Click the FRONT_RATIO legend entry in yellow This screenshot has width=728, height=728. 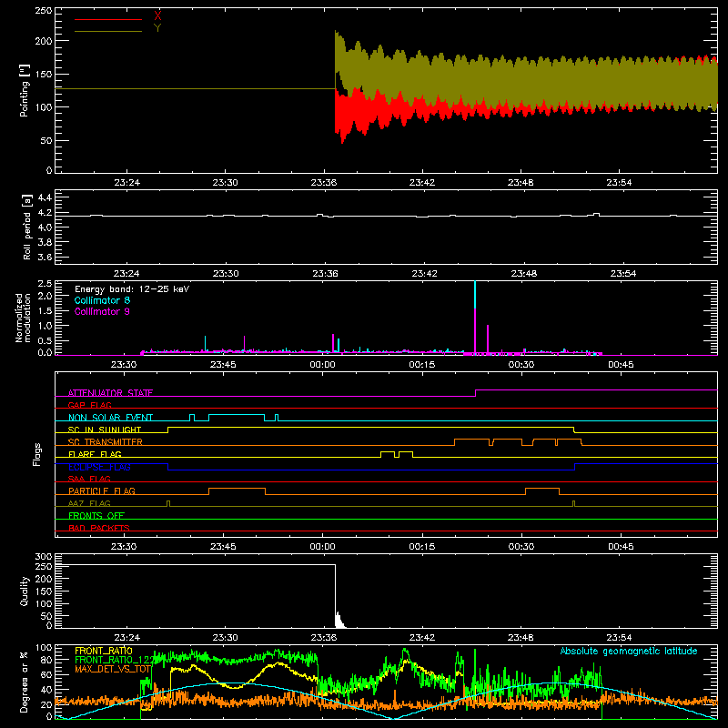104,651
